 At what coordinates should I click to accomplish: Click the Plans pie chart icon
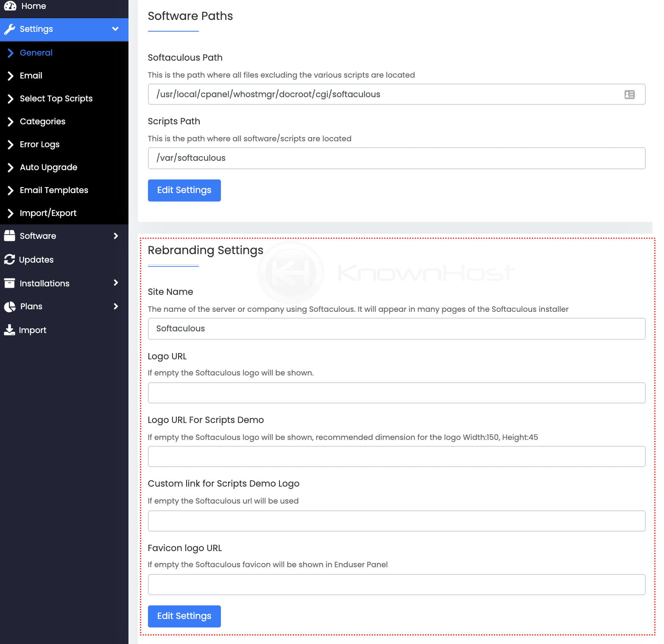(x=9, y=307)
